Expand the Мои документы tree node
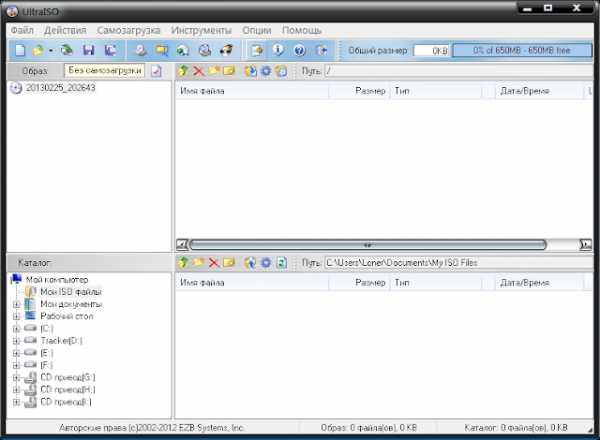 coord(16,305)
